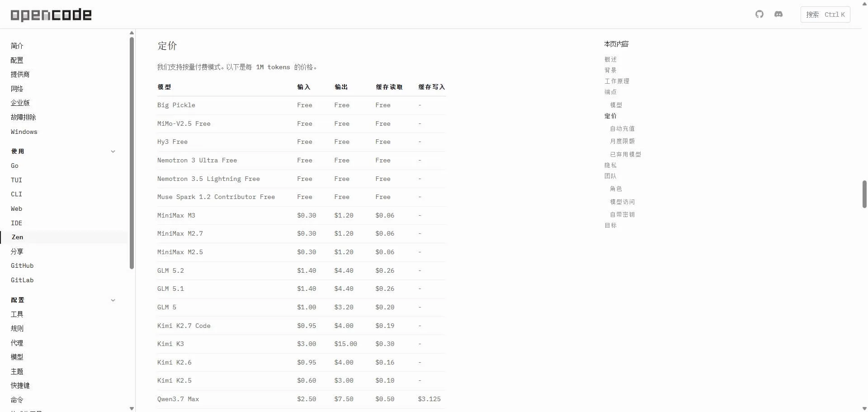Jump to 定价 in page contents
Viewport: 868px width, 412px height.
coord(610,116)
